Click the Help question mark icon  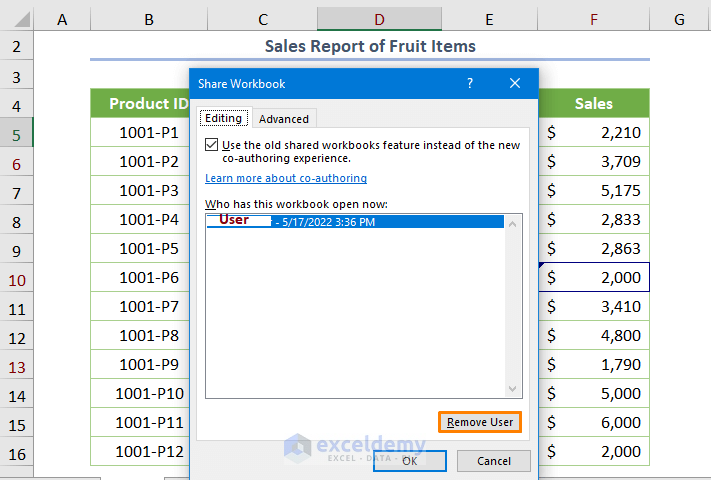tap(470, 84)
